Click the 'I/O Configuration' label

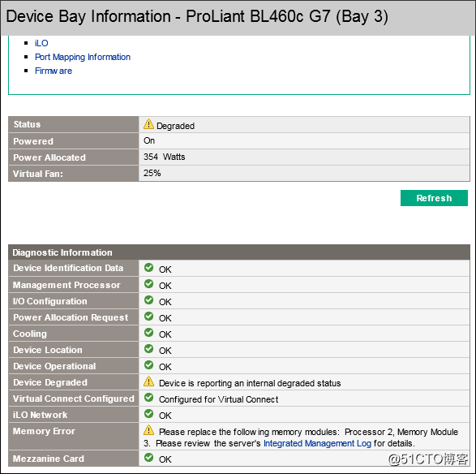[x=50, y=301]
